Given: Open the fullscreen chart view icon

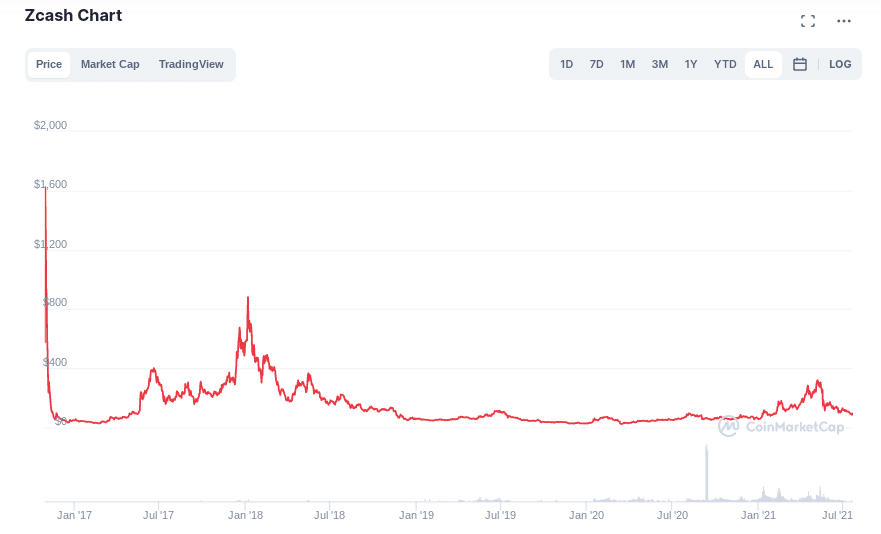Looking at the screenshot, I should click(x=808, y=21).
